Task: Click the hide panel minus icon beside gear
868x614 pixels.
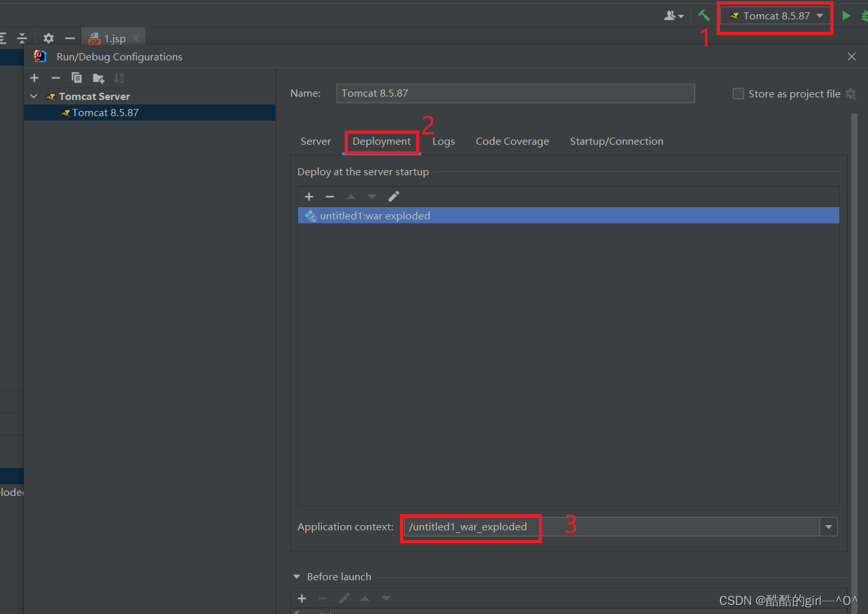Action: [70, 38]
